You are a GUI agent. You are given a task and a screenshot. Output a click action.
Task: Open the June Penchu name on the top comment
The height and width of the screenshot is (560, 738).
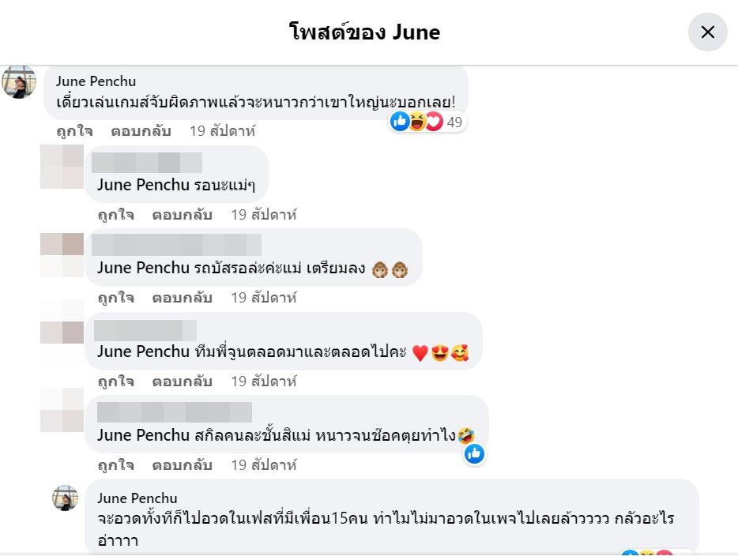point(96,81)
